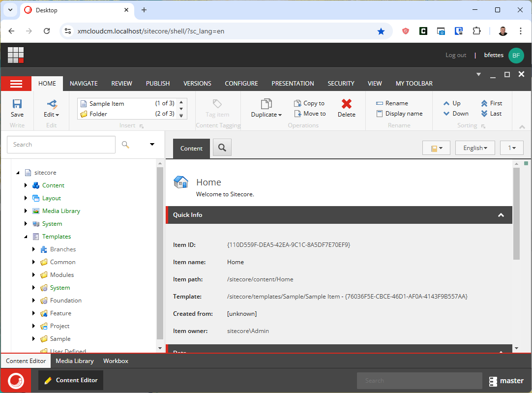Insert Folder from insert list
Image resolution: width=532 pixels, height=393 pixels.
coord(127,114)
